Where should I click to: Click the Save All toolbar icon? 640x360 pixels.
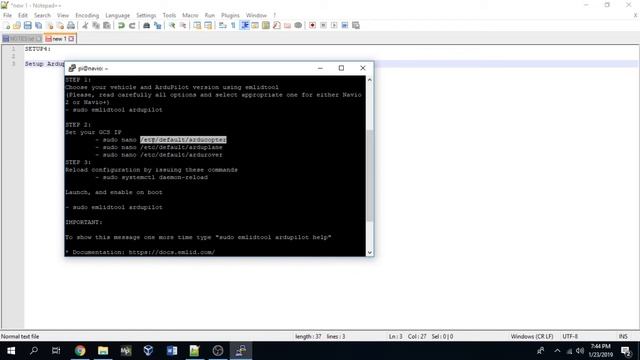(38, 25)
